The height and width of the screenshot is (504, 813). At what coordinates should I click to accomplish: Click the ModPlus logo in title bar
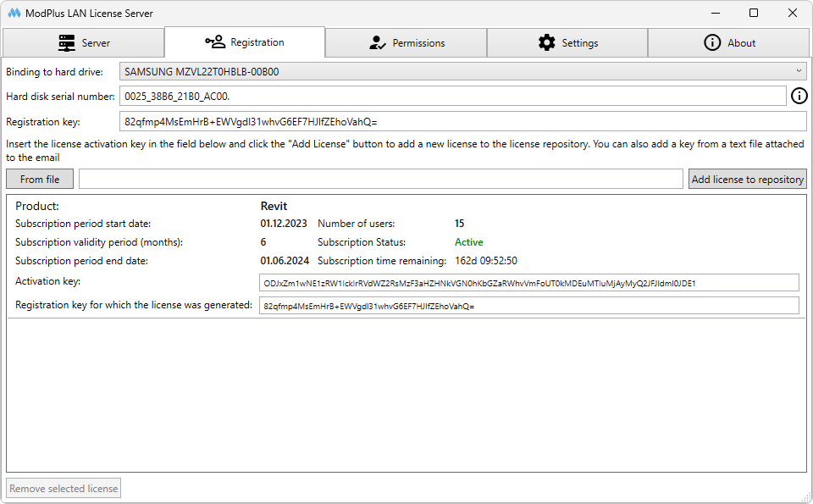coord(14,14)
